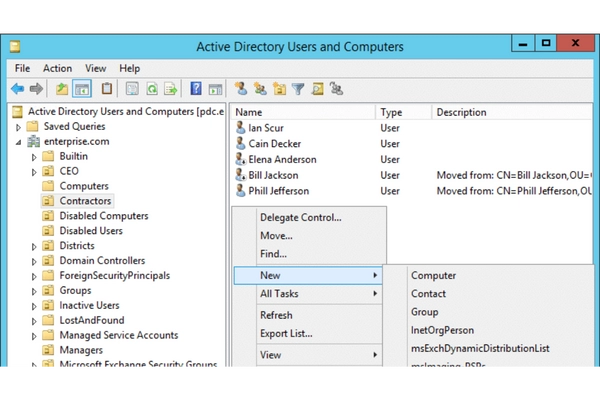Expand the ForeignSecurityPrincipals node
Image resolution: width=600 pixels, height=400 pixels.
point(34,276)
